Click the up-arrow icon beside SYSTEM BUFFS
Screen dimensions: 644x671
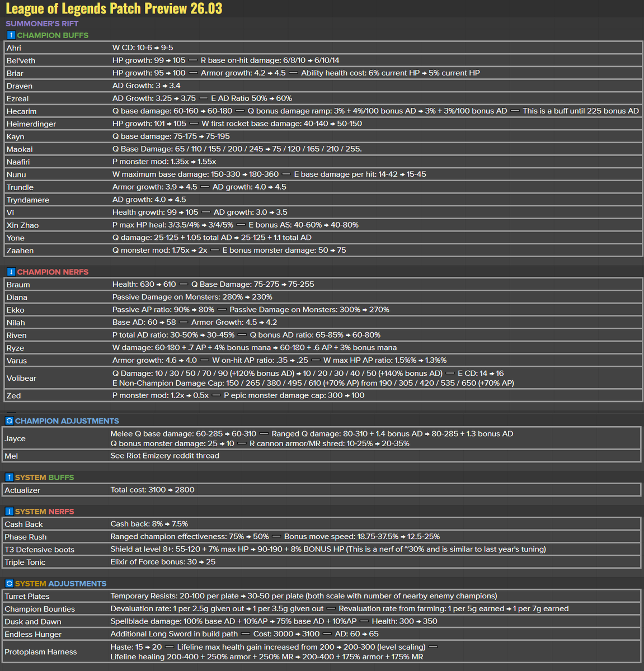11,477
